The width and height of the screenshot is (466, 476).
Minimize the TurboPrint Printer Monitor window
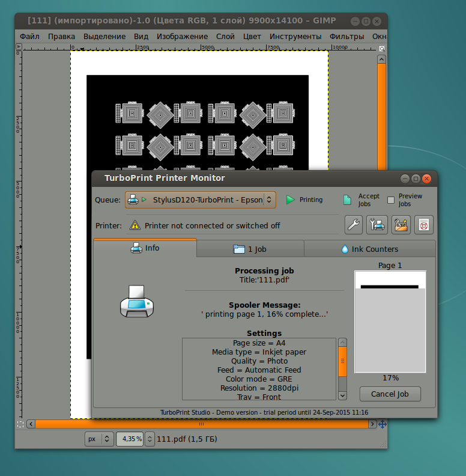coord(405,179)
